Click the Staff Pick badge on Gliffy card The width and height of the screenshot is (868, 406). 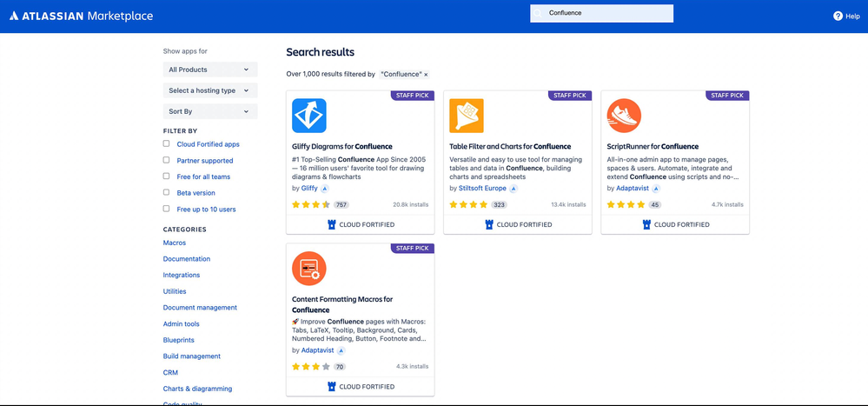point(413,96)
